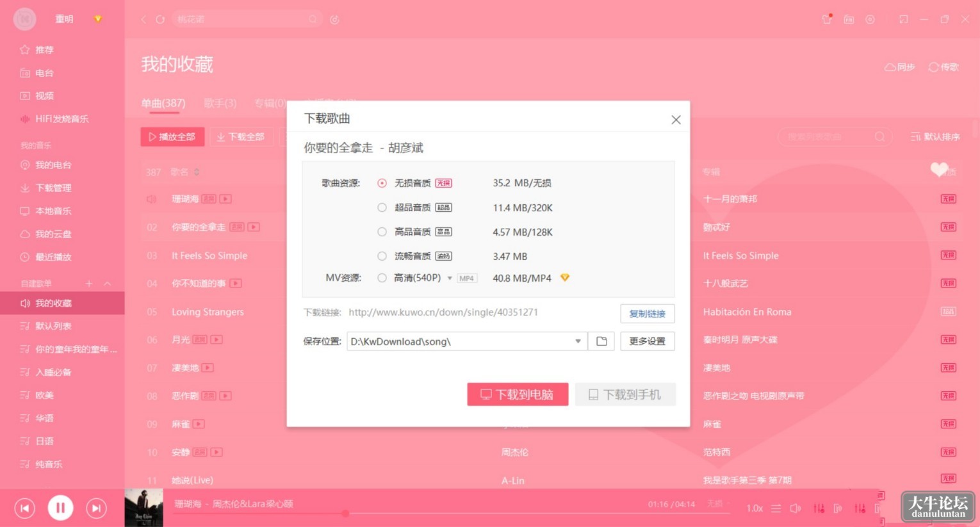Open HiFi发烧音乐 in the sidebar
This screenshot has width=980, height=527.
click(62, 118)
